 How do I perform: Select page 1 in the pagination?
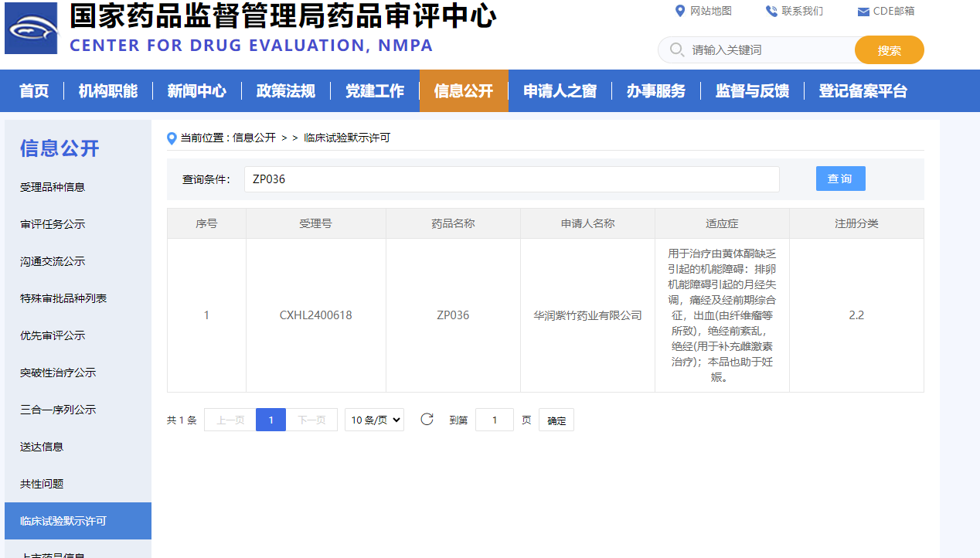tap(271, 420)
